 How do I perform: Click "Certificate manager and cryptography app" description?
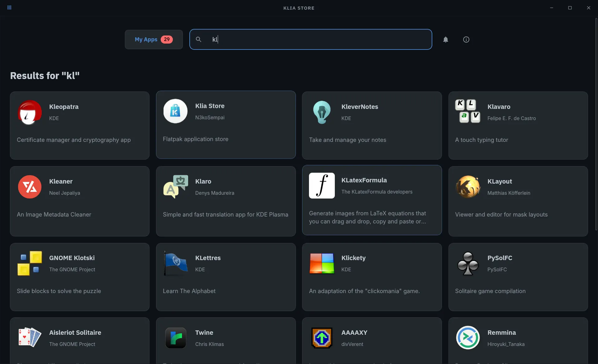[x=74, y=140]
